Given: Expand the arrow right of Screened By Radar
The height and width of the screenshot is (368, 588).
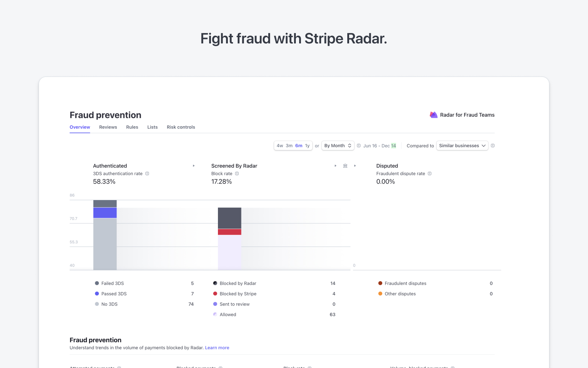Looking at the screenshot, I should click(x=335, y=166).
